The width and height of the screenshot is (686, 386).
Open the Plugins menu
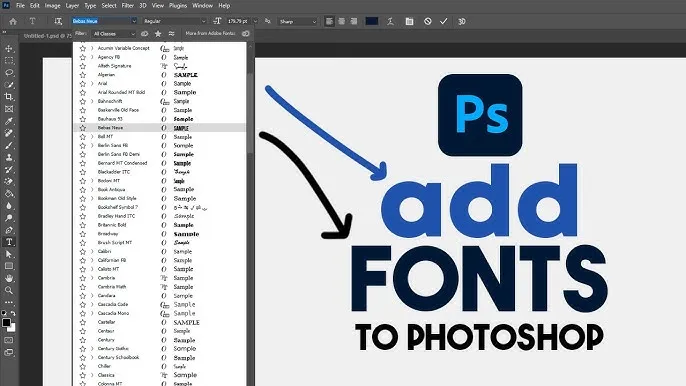178,6
